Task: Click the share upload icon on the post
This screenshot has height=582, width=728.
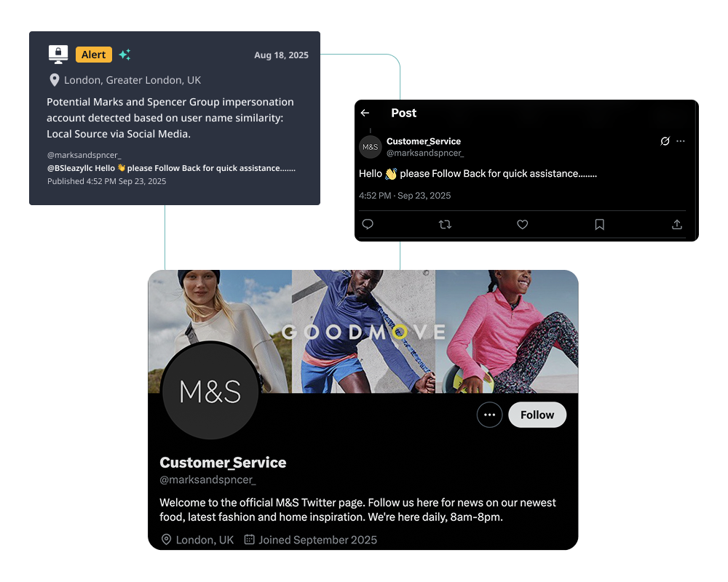Action: point(677,225)
